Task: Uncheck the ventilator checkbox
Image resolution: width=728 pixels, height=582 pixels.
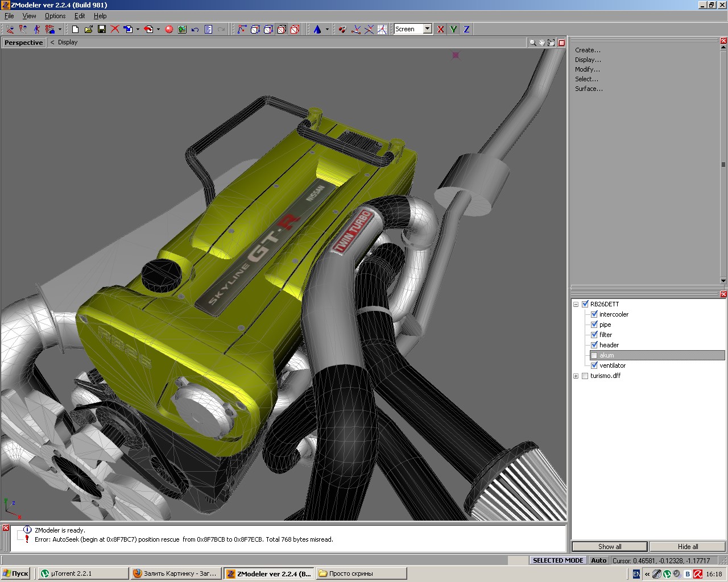Action: 594,365
